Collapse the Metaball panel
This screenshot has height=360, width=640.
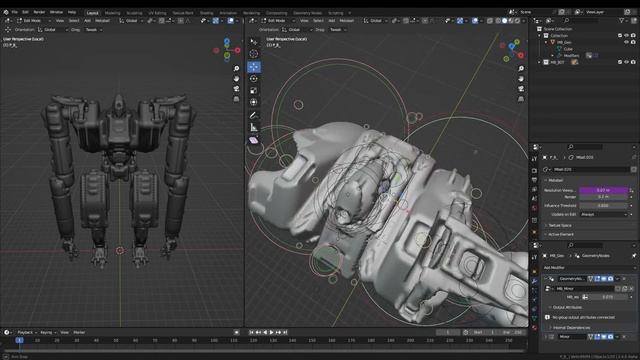[554, 180]
